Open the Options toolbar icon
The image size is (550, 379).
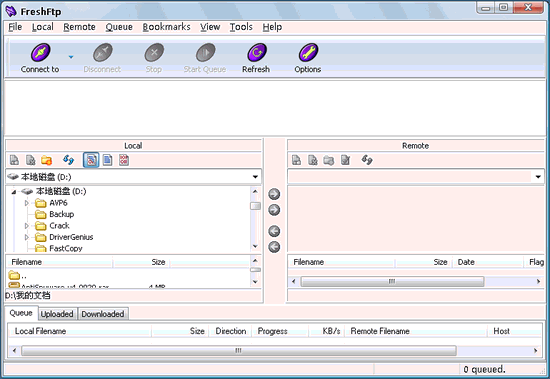(308, 53)
